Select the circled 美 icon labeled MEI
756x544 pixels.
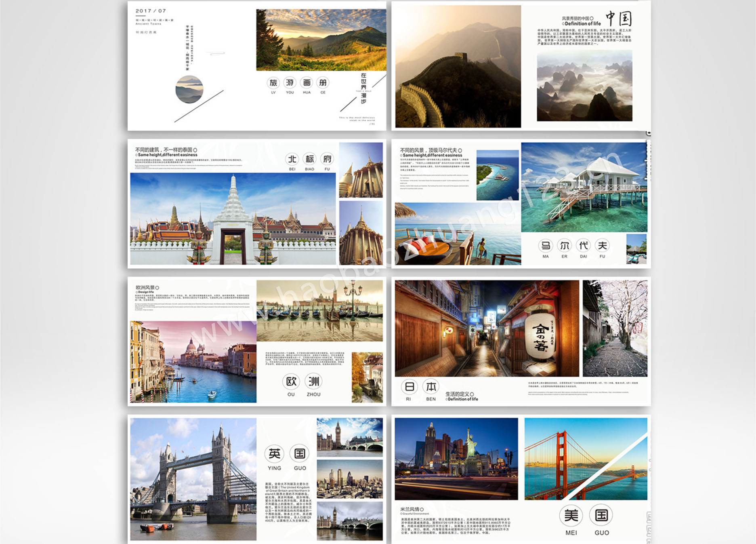tap(571, 515)
